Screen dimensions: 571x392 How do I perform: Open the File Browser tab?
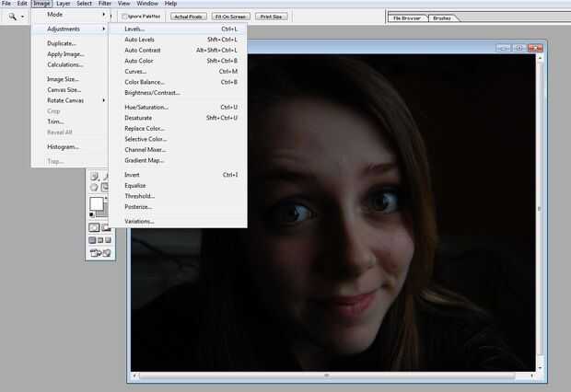coord(406,17)
